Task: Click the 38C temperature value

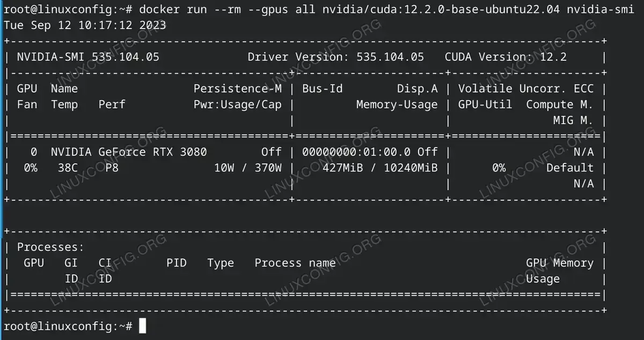Action: coord(68,168)
